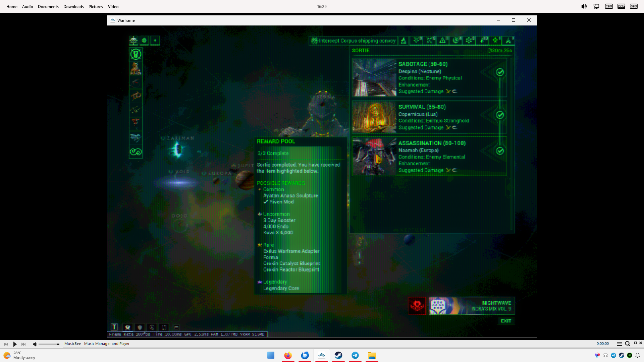Select the Assassination (80-100) sortie mission
The height and width of the screenshot is (362, 644).
pyautogui.click(x=429, y=156)
